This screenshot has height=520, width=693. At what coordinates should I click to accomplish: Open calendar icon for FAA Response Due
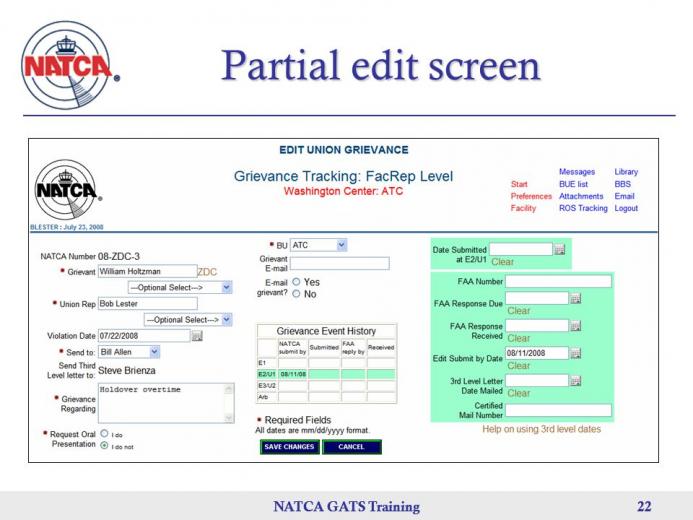coord(575,298)
